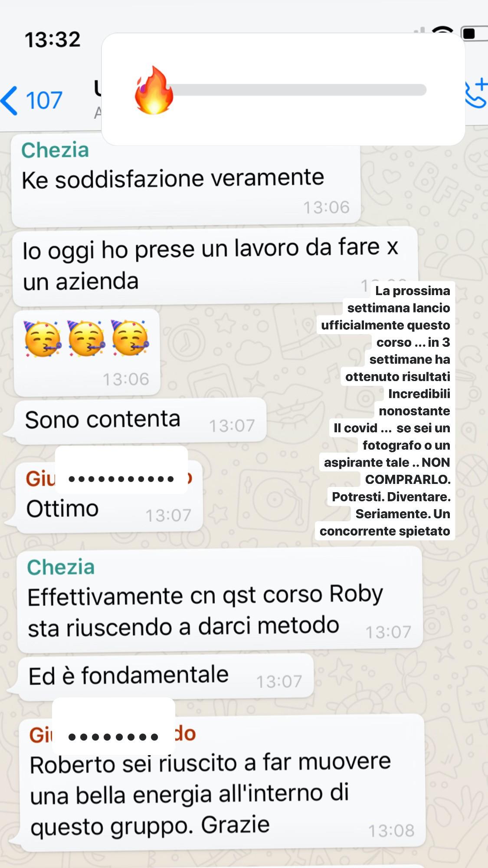Tap the 'La prossima settimana' story caption
The image size is (488, 868).
(385, 411)
